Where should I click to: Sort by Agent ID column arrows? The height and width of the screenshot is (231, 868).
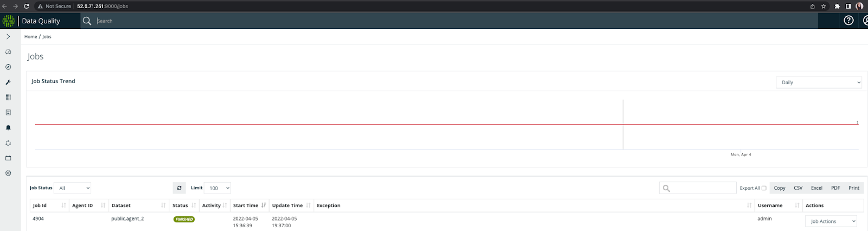(103, 205)
